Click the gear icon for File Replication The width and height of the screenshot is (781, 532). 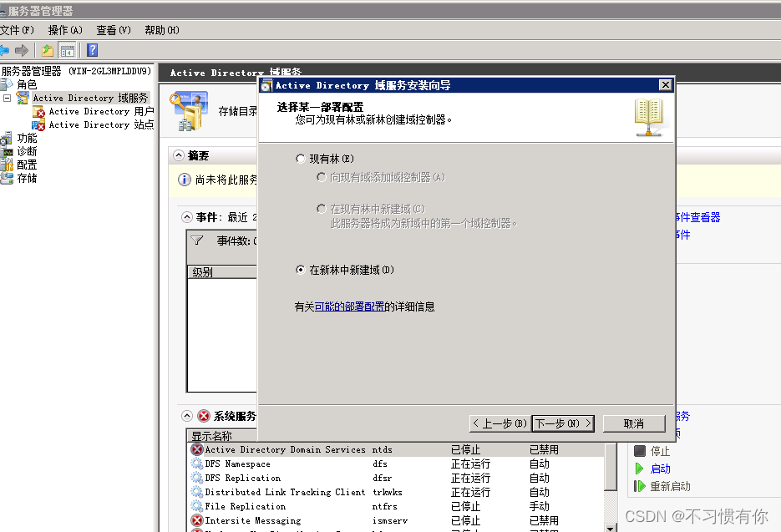point(197,506)
